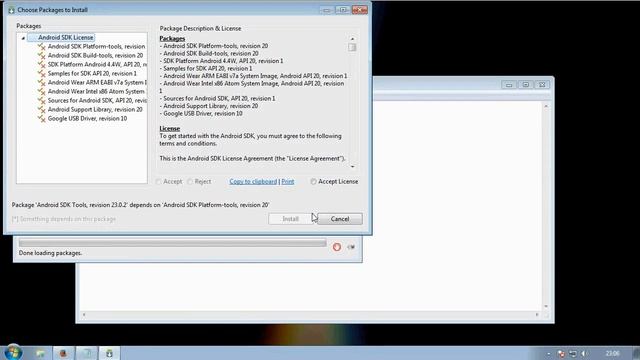Click the Install button
This screenshot has height=360, width=640.
[x=291, y=219]
